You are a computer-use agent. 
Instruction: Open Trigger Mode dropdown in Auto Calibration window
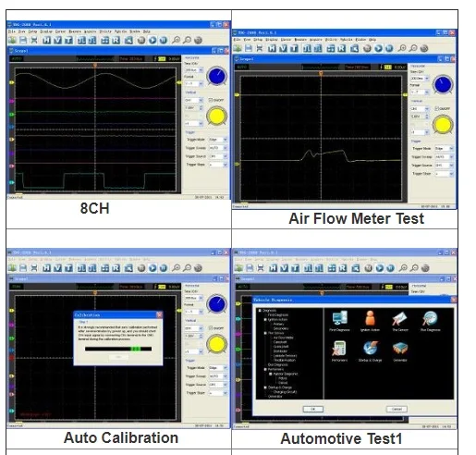tap(218, 368)
